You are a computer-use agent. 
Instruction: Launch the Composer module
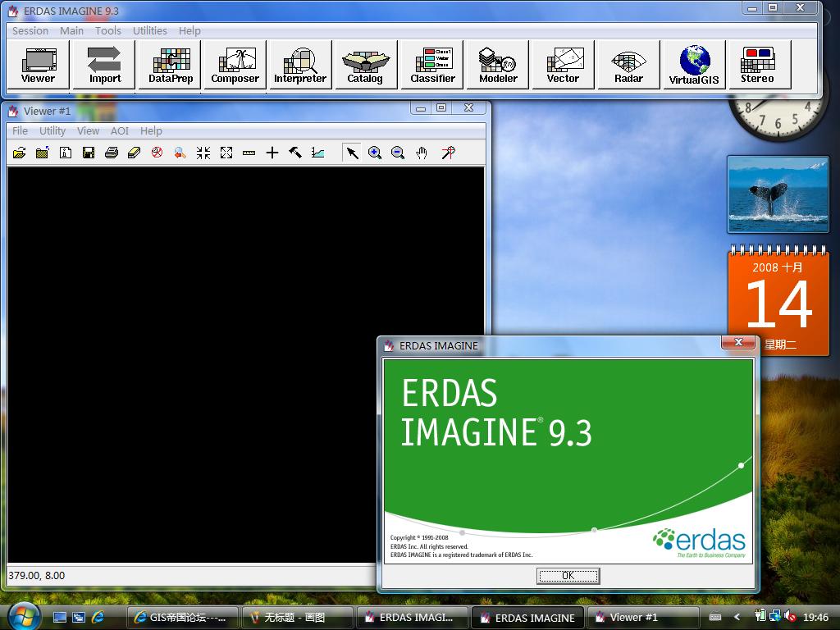235,64
